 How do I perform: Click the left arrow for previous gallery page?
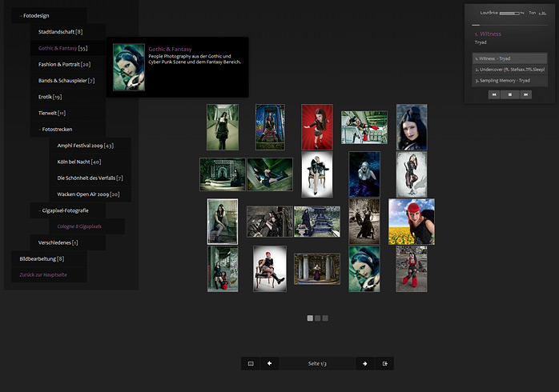tap(268, 363)
